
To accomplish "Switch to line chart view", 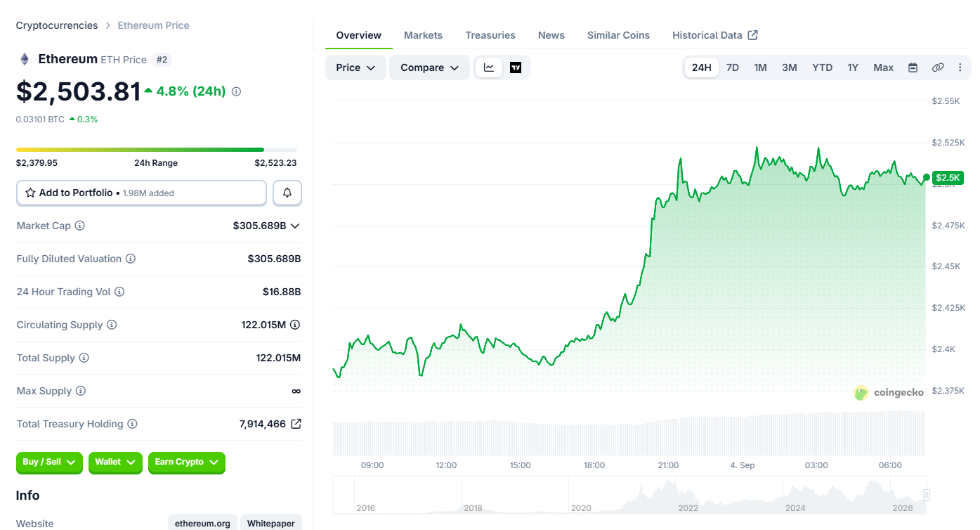I will coord(489,67).
